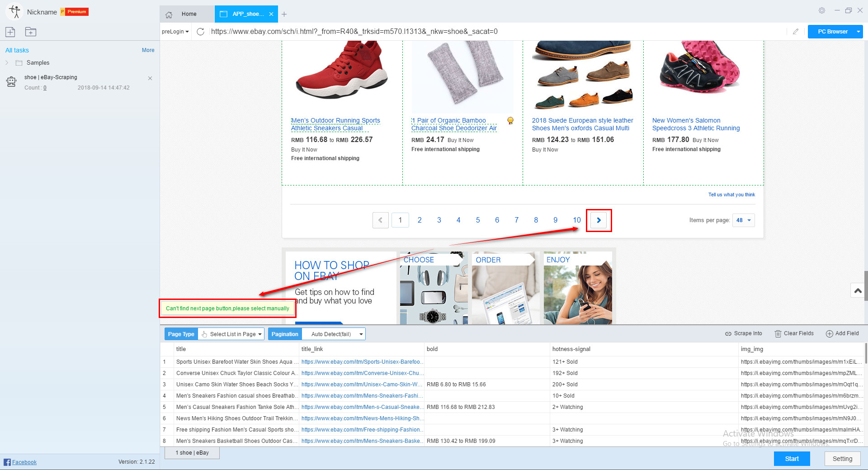Open the More link in All tasks
Screen dimensions: 868x470
click(148, 50)
